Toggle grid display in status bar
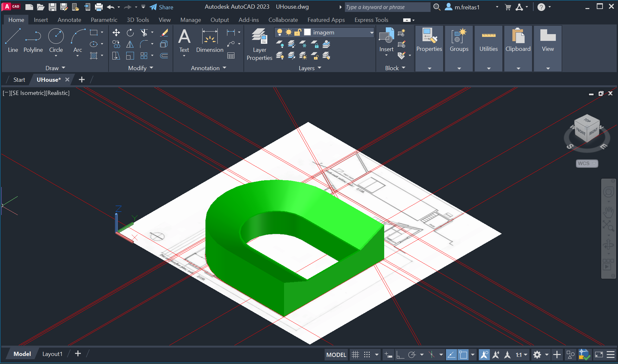Screen dimensions: 618x364 (355, 355)
